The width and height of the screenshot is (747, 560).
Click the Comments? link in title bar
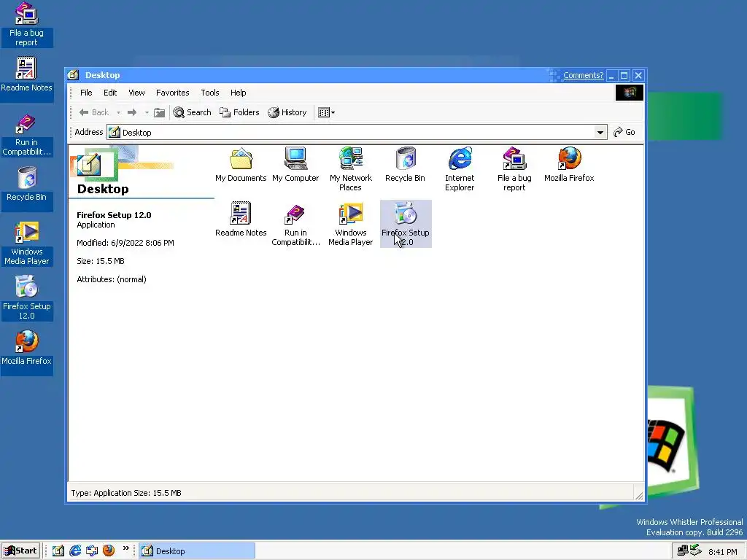[x=583, y=75]
